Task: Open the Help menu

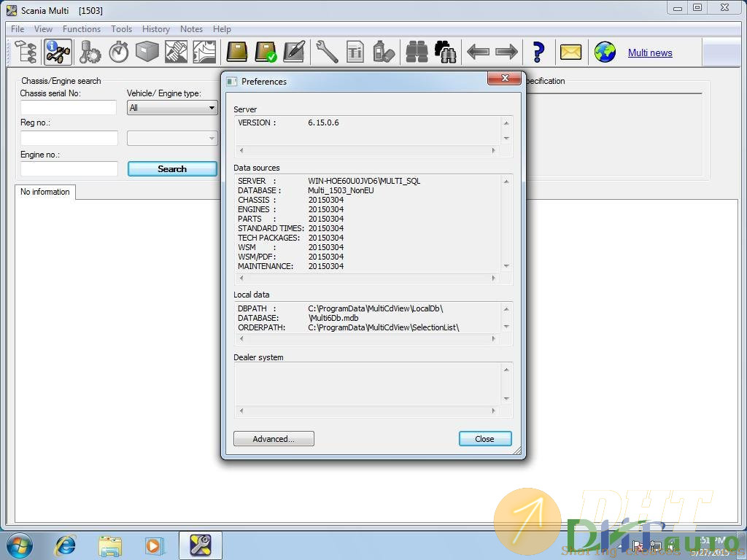Action: [x=222, y=29]
